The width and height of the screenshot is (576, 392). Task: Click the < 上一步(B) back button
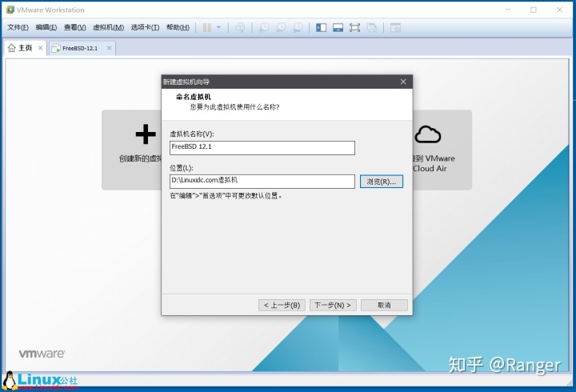[282, 305]
